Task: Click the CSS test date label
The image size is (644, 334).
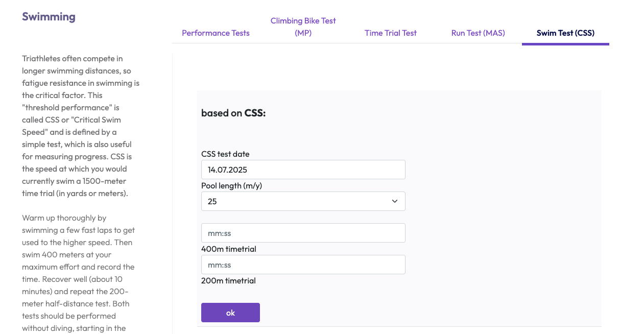Action: (225, 154)
